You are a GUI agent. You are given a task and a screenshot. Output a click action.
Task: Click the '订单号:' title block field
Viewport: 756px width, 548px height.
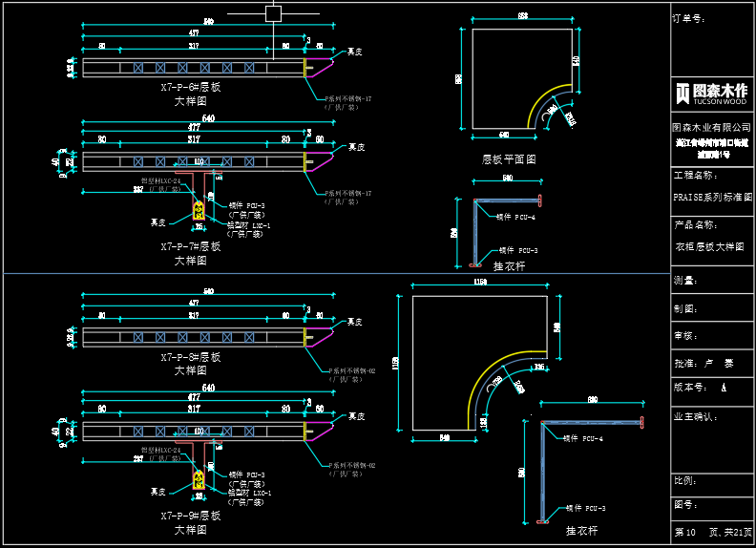[689, 19]
